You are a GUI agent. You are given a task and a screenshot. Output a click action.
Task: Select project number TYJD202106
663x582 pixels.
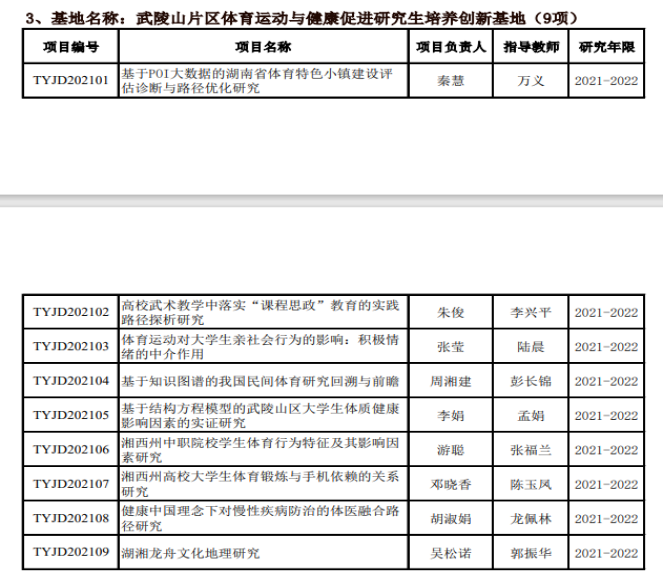click(x=71, y=450)
